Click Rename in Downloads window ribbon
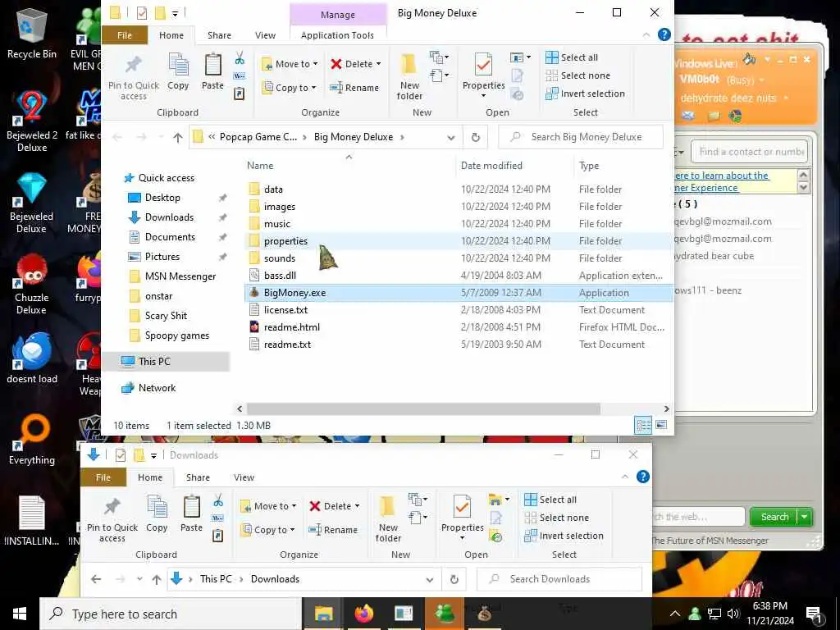Image resolution: width=840 pixels, height=630 pixels. 333,530
